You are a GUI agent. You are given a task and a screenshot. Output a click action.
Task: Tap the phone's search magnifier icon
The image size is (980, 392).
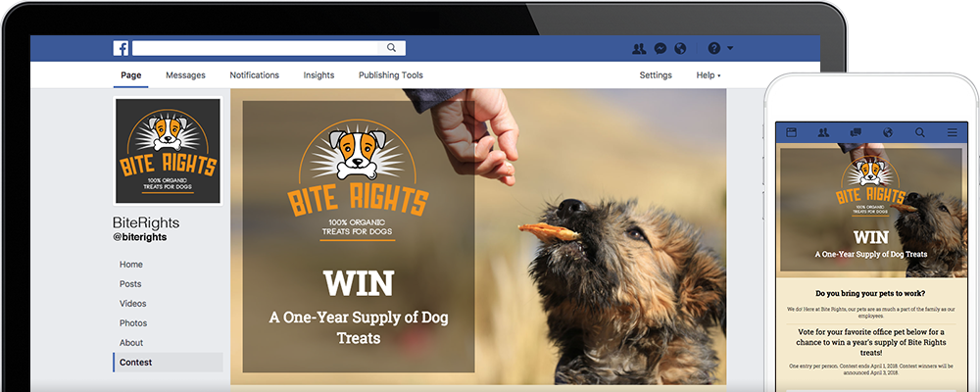point(920,132)
